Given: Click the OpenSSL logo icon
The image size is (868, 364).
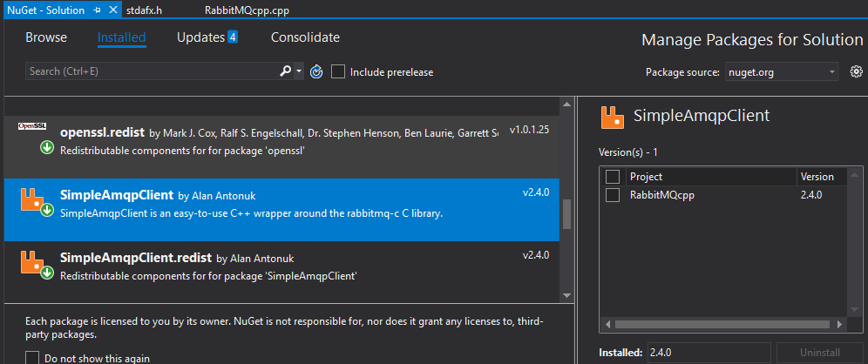Looking at the screenshot, I should [32, 126].
